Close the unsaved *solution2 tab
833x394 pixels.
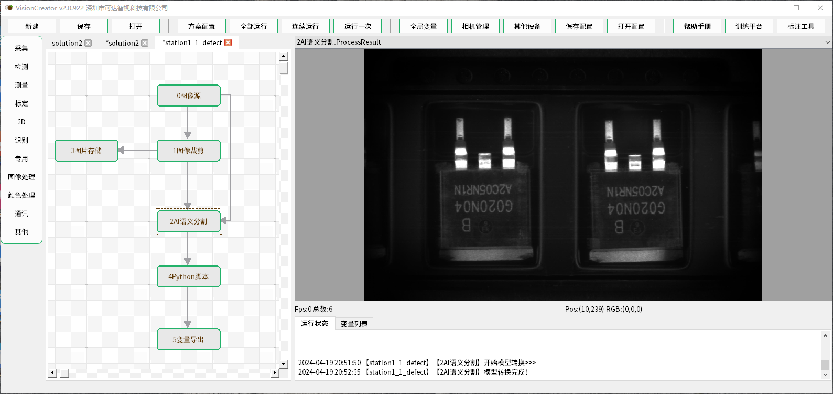pyautogui.click(x=144, y=43)
